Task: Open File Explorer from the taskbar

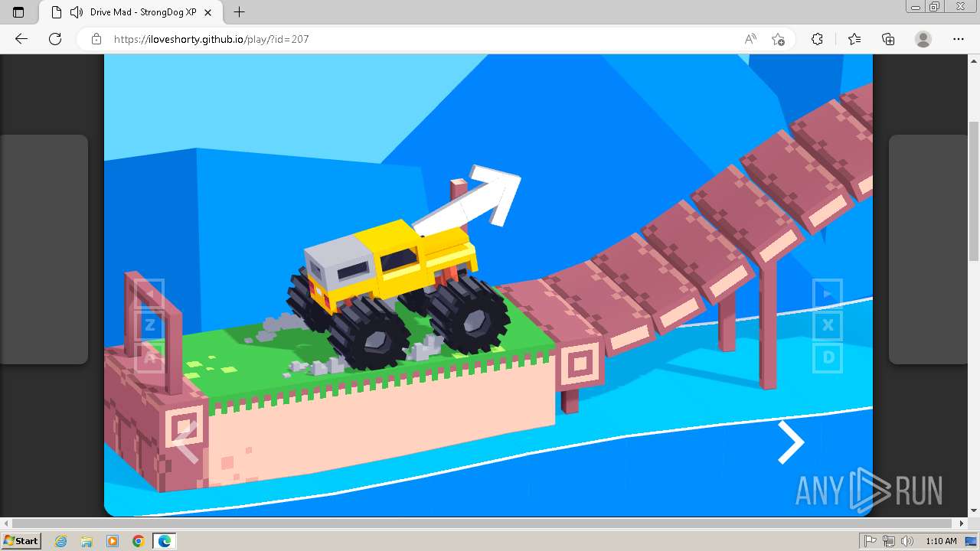Action: point(87,541)
